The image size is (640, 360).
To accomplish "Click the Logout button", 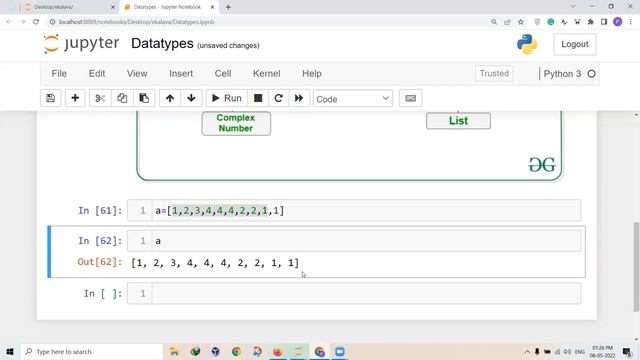I will pos(575,44).
